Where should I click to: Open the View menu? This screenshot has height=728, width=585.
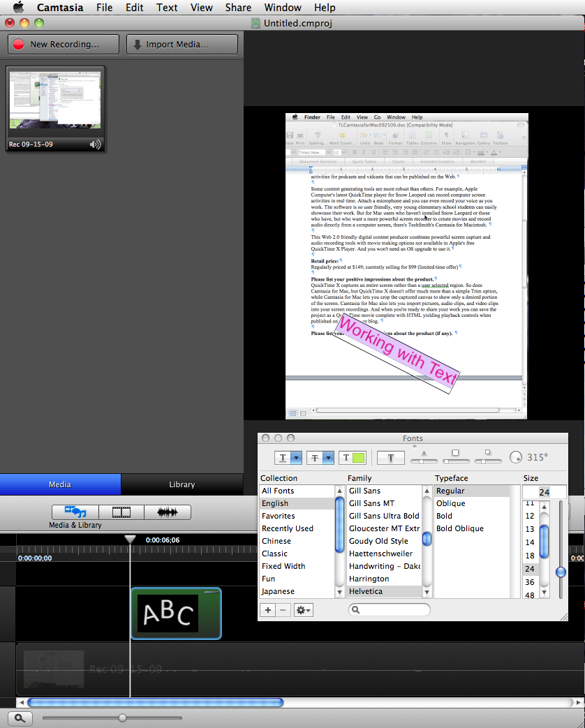[202, 8]
